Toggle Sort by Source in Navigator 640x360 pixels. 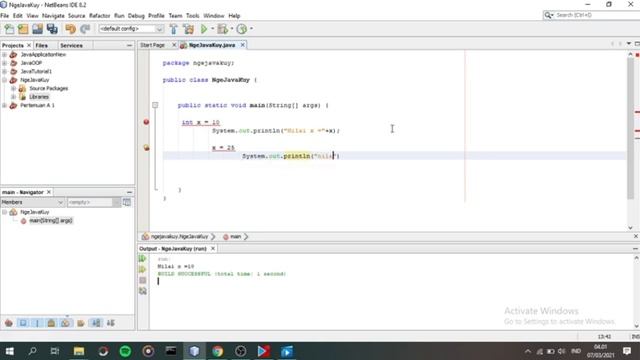point(111,323)
